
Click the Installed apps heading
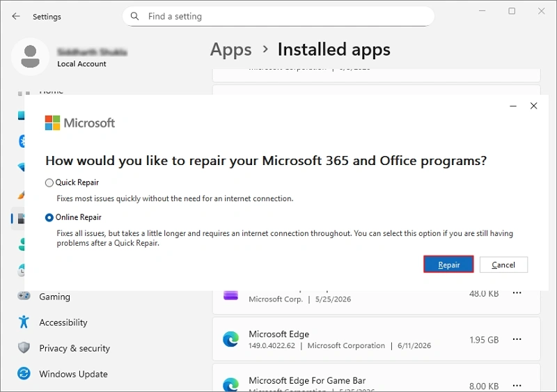pos(334,49)
